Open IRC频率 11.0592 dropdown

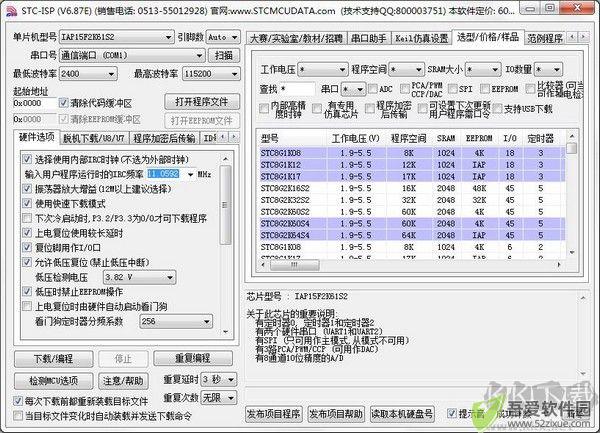(x=191, y=174)
